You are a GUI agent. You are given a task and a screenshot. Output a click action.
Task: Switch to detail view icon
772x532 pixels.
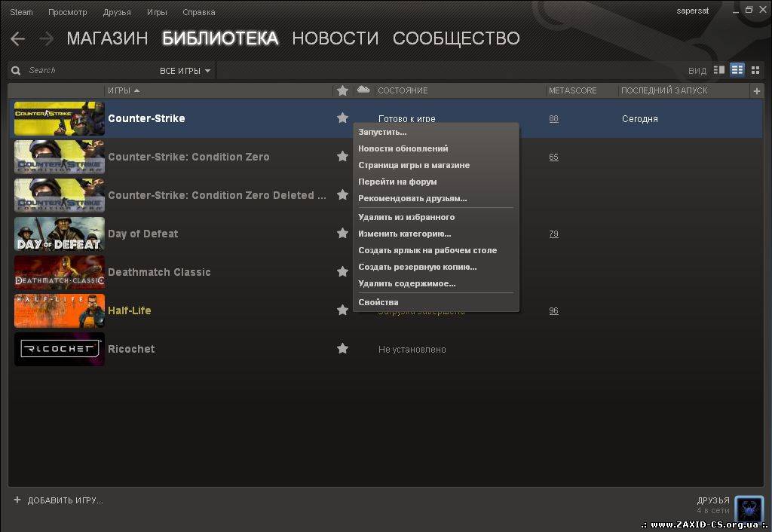pos(718,70)
